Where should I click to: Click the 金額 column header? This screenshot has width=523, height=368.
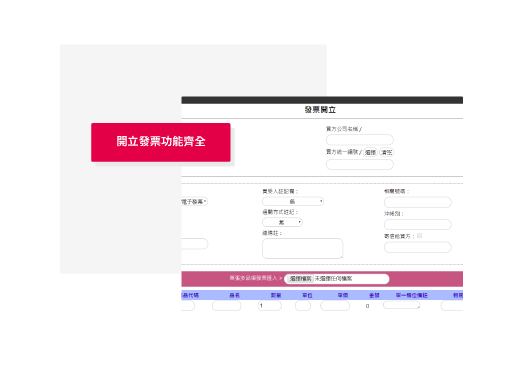(374, 295)
